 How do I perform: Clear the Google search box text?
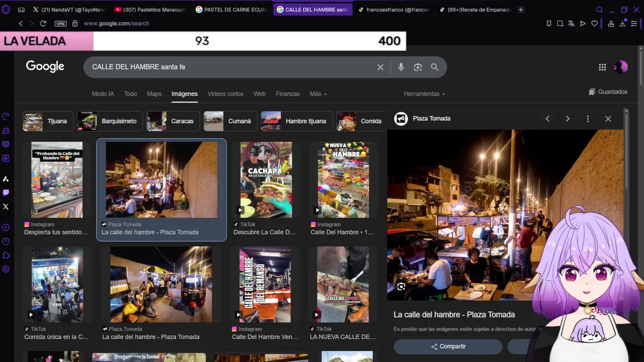click(x=380, y=67)
